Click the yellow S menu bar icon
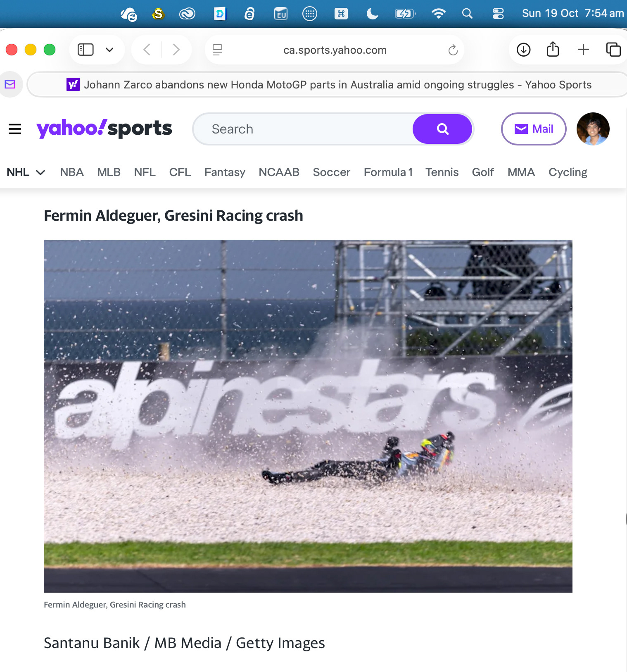Screen dimensions: 627x672 pyautogui.click(x=158, y=14)
